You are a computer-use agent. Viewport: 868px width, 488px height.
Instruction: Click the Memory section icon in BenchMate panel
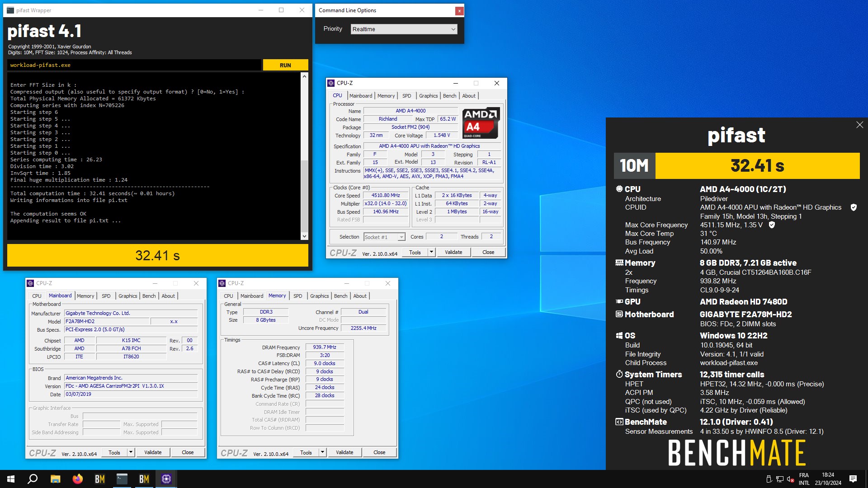619,263
